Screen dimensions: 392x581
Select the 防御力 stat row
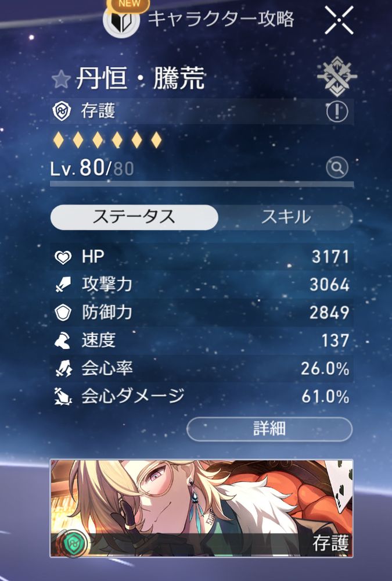point(202,313)
